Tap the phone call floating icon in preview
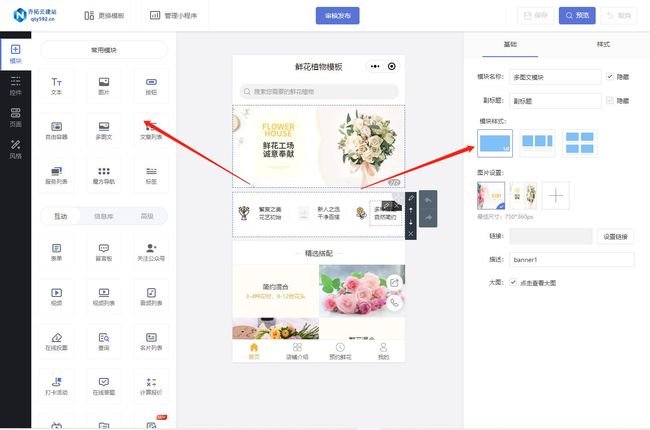The width and height of the screenshot is (650, 430). coord(394,303)
